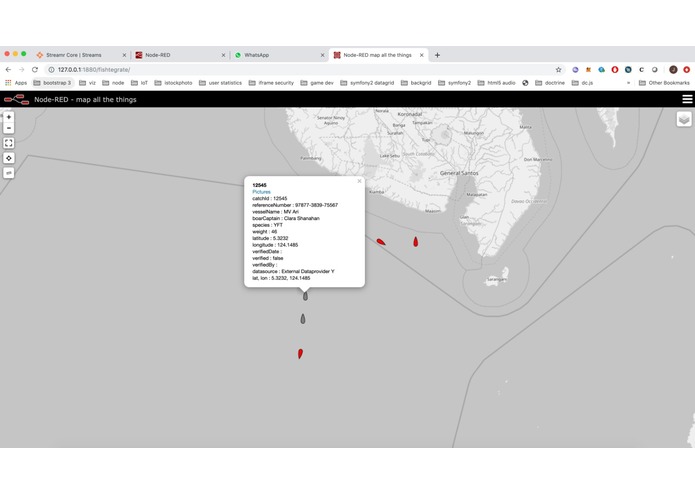The image size is (695, 494).
Task: Open the node bookmark folder
Action: (113, 83)
